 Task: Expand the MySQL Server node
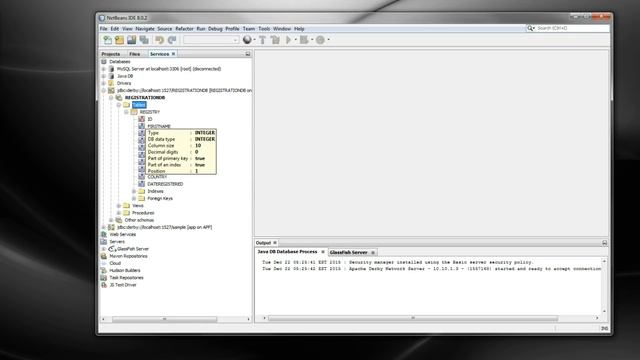coord(104,69)
